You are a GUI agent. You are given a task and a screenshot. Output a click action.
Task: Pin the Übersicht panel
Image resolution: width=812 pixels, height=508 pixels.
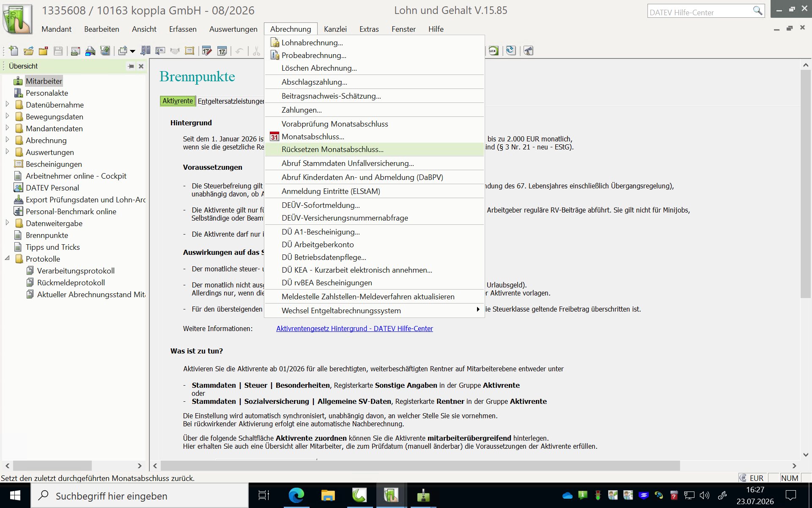pyautogui.click(x=131, y=66)
